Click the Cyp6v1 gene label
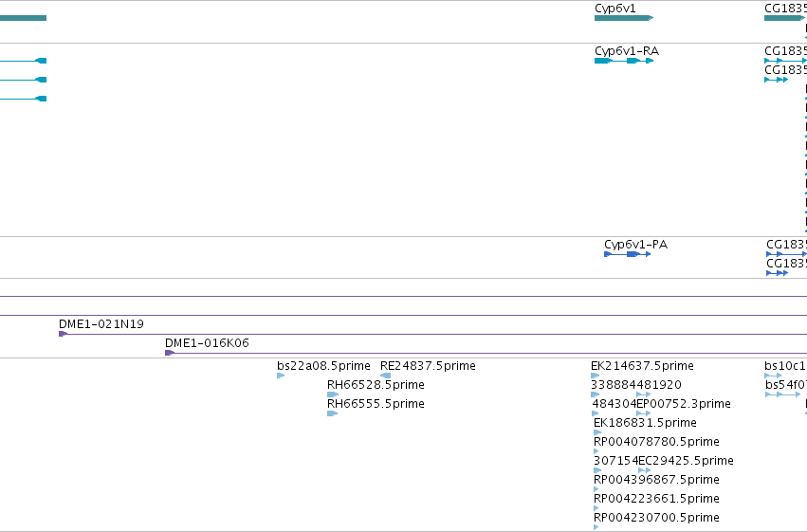807x532 pixels. pyautogui.click(x=615, y=9)
